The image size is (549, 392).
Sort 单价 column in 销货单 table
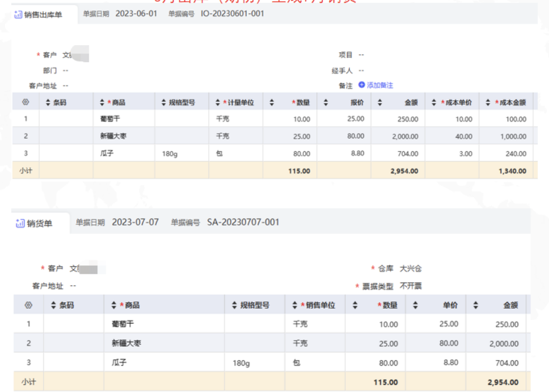[x=415, y=305]
